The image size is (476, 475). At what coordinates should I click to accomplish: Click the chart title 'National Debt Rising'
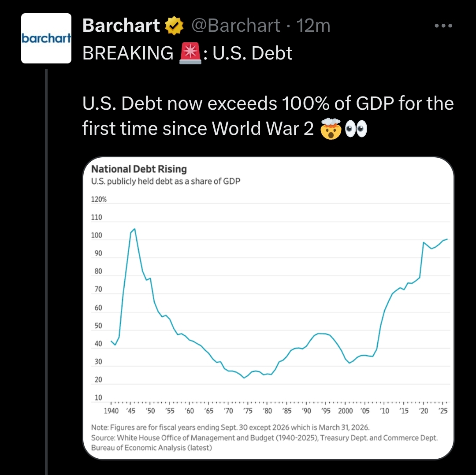139,169
